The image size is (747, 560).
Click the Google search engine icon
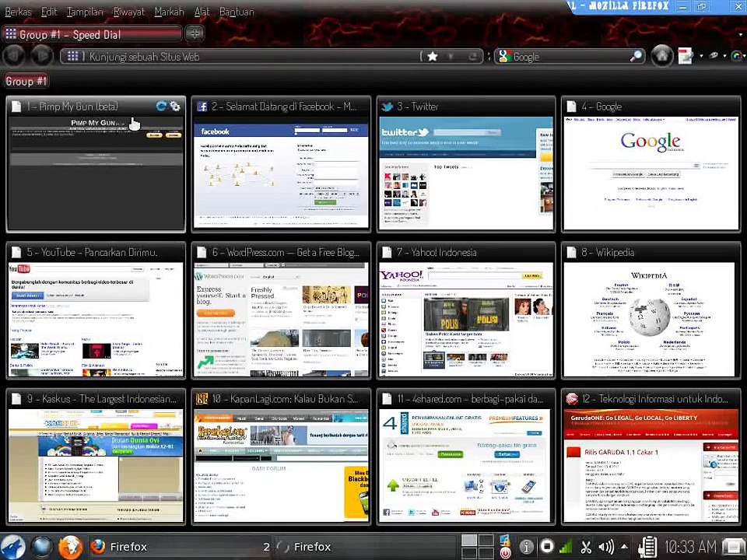503,57
